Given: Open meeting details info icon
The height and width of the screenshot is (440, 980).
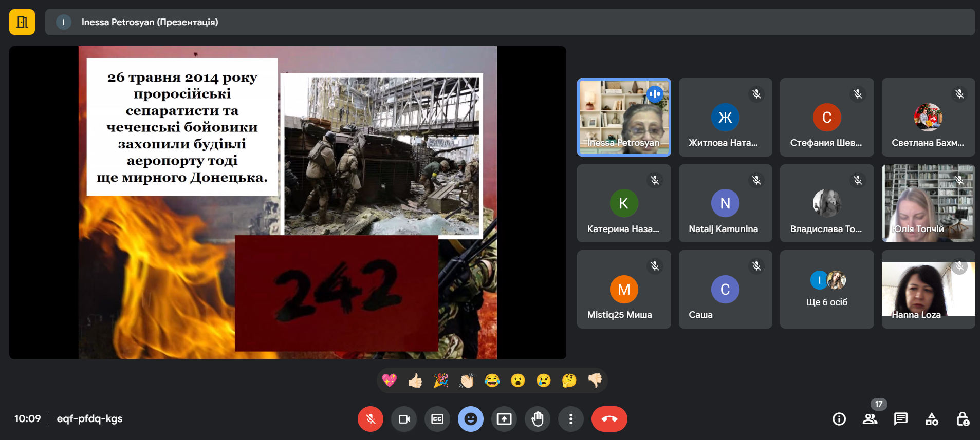Looking at the screenshot, I should point(839,419).
